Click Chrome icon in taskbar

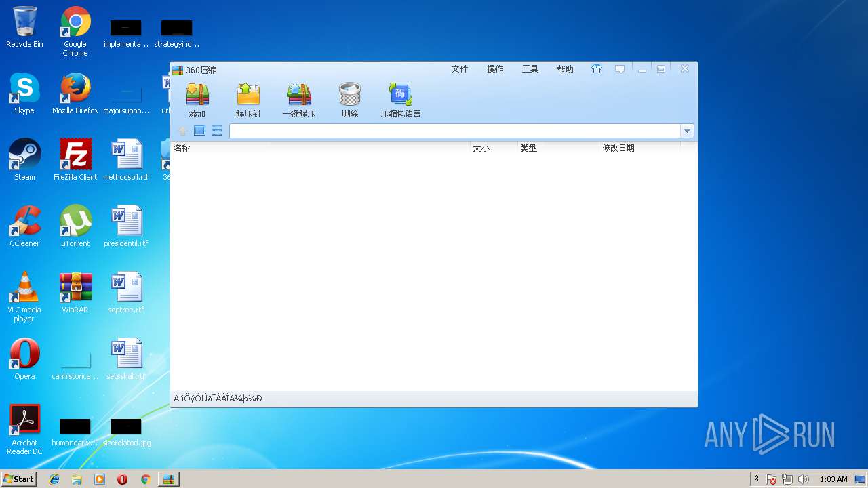click(x=145, y=479)
